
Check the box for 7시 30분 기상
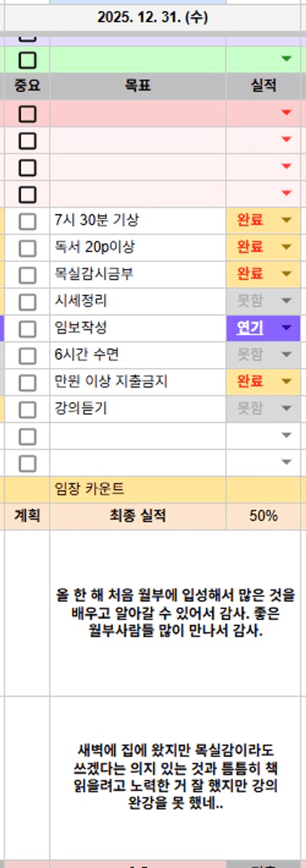[27, 222]
